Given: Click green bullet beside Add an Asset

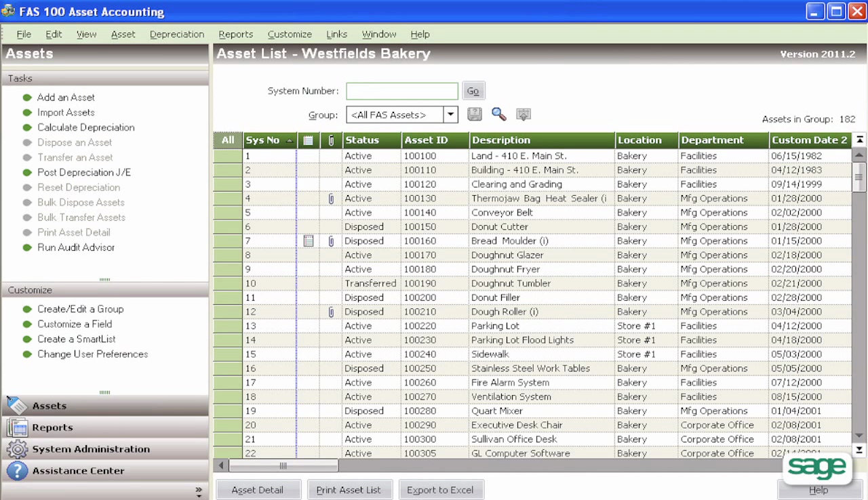Looking at the screenshot, I should pyautogui.click(x=27, y=98).
